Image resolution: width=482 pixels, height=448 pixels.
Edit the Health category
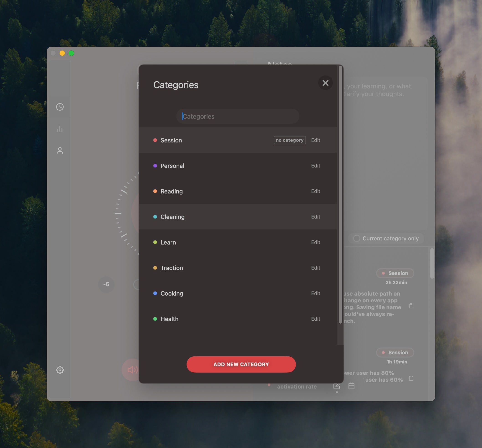point(315,319)
